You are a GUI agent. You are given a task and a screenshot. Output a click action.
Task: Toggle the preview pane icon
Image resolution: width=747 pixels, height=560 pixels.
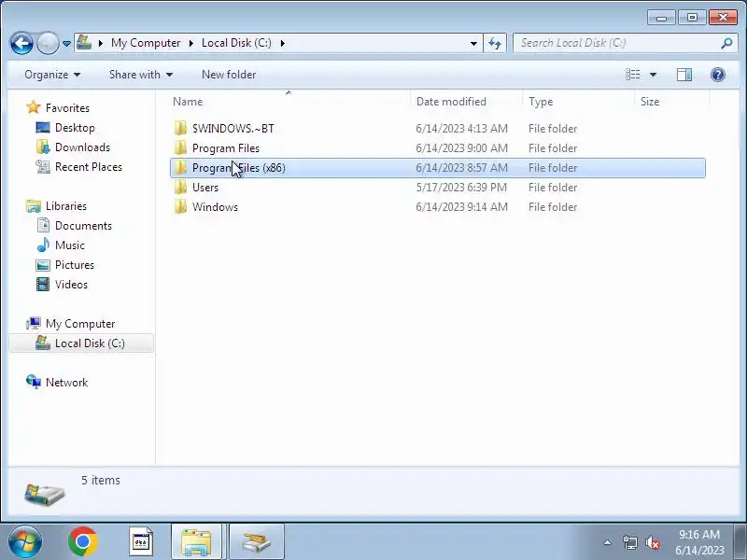coord(684,75)
